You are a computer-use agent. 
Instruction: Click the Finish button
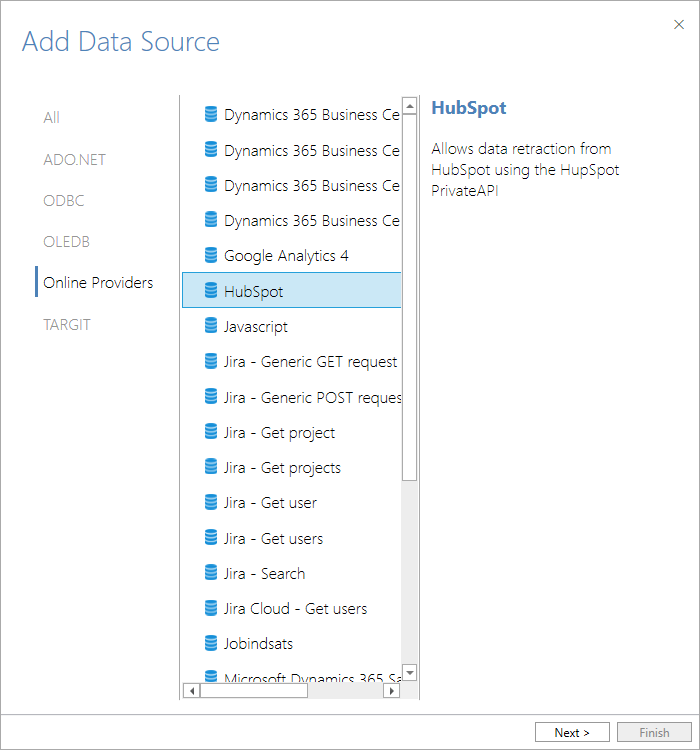click(x=654, y=732)
